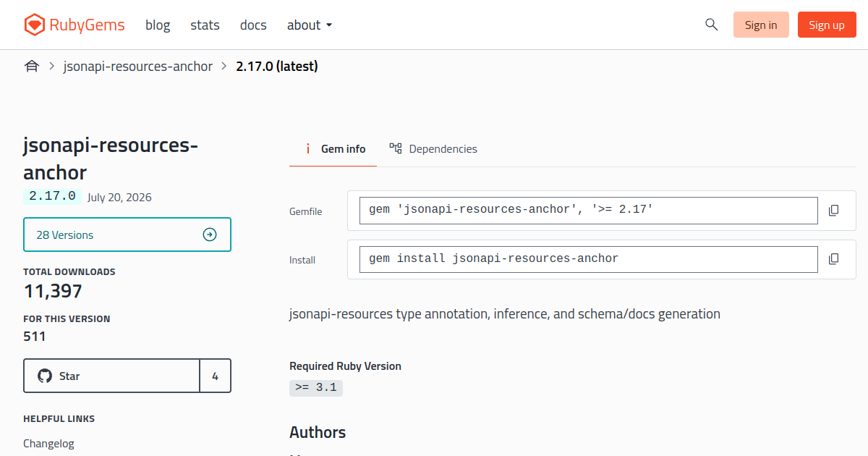Screen dimensions: 868x456
Task: Click the GitHub icon on Star button
Action: point(45,376)
